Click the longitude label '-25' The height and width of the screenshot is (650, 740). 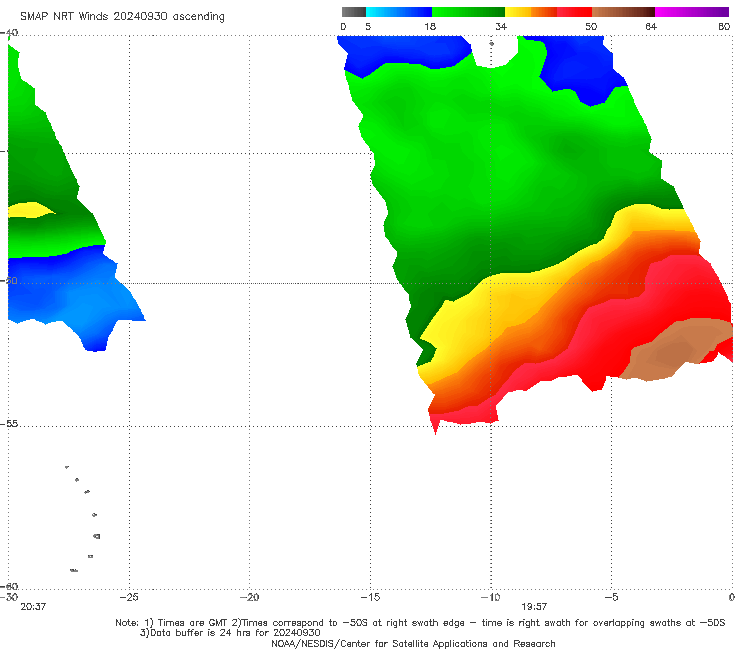129,597
